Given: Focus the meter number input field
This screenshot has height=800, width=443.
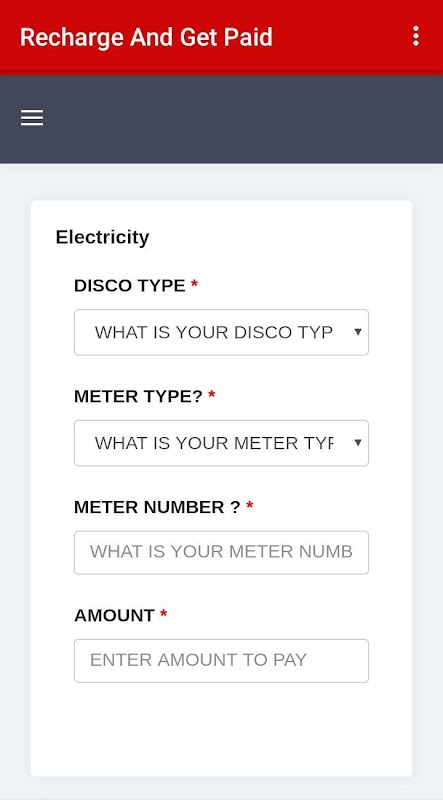Looking at the screenshot, I should (x=221, y=553).
